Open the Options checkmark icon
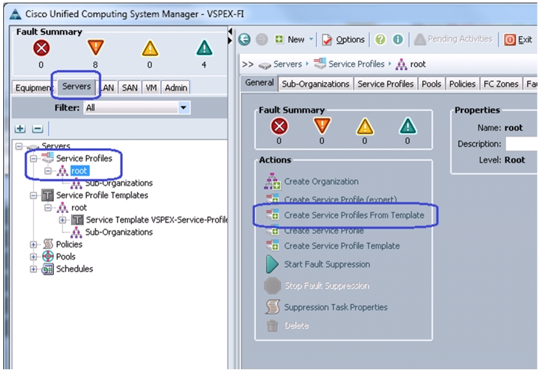The image size is (538, 392). (x=327, y=40)
